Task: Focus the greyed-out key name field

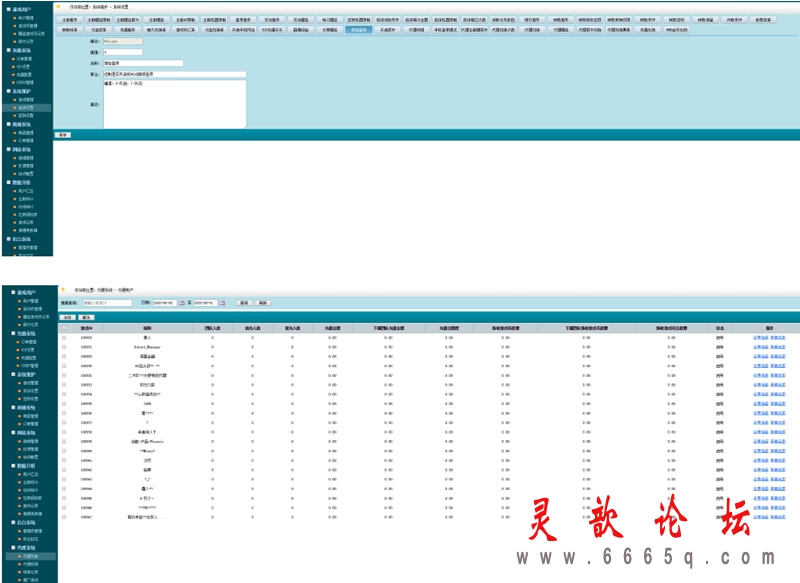Action: point(123,41)
